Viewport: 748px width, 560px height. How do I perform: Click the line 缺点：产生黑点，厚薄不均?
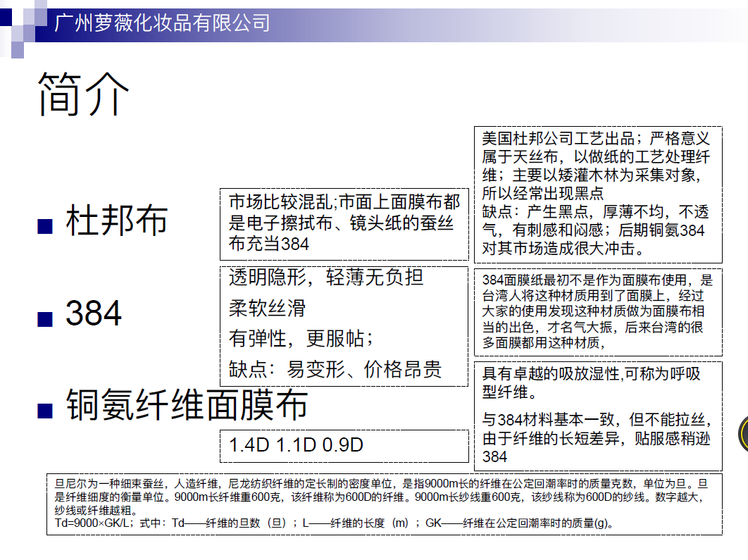point(595,212)
